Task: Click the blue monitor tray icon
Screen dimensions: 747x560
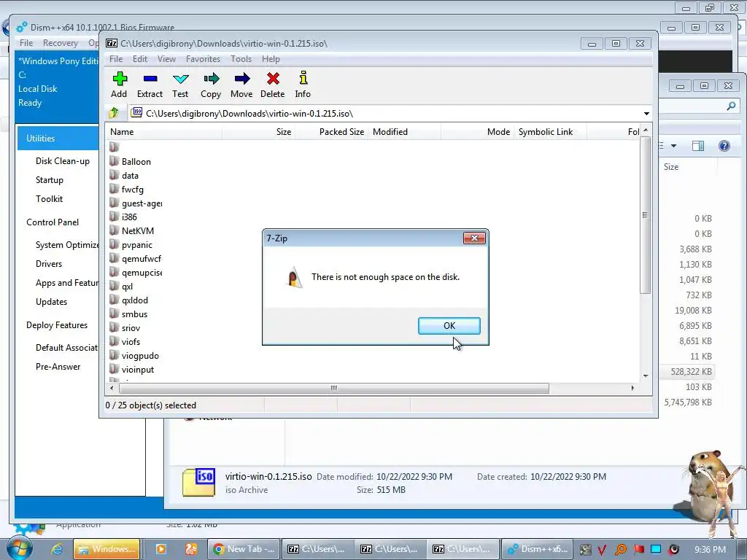Action: click(656, 549)
